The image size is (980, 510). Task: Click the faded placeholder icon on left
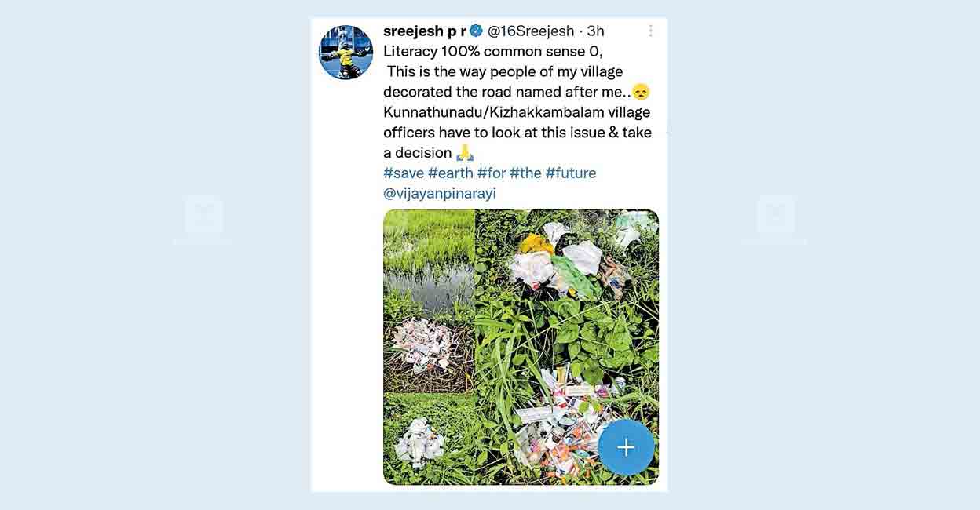[204, 215]
